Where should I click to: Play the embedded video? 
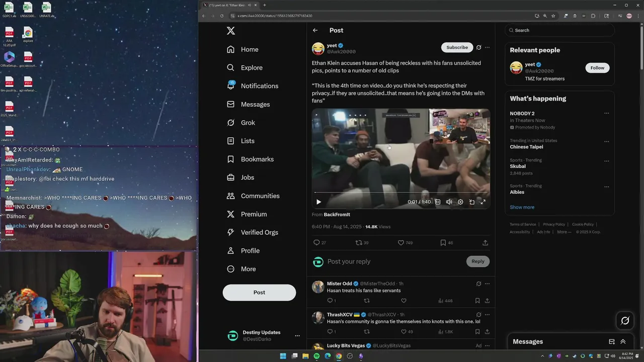(318, 202)
